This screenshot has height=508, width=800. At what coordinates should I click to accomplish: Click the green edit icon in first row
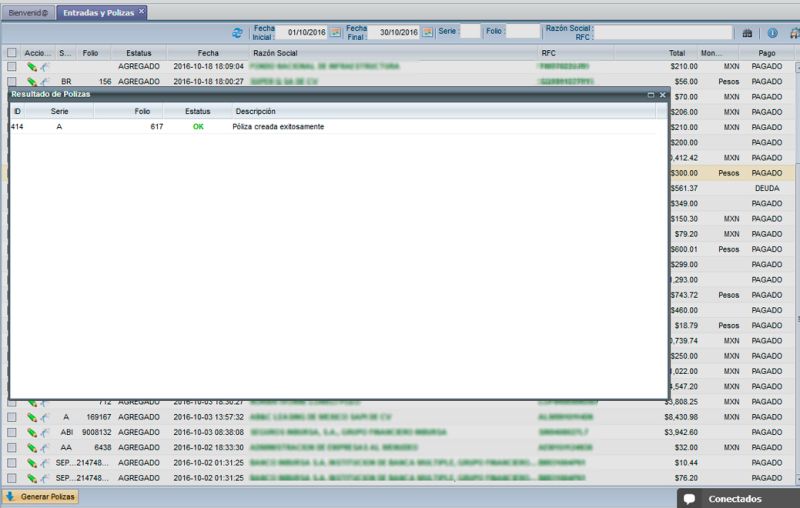32,66
